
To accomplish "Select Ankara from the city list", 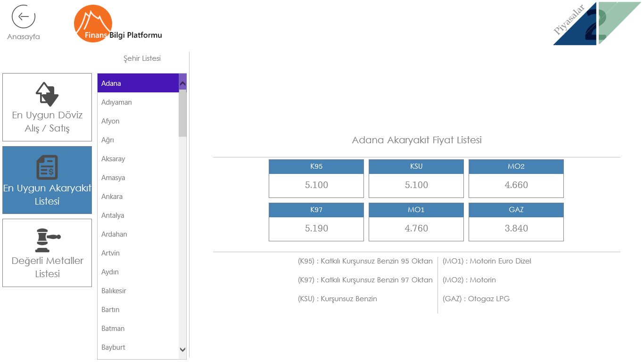I will (112, 197).
